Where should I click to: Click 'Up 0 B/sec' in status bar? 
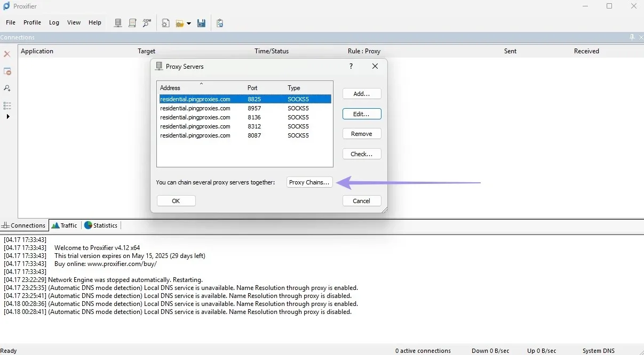coord(542,351)
